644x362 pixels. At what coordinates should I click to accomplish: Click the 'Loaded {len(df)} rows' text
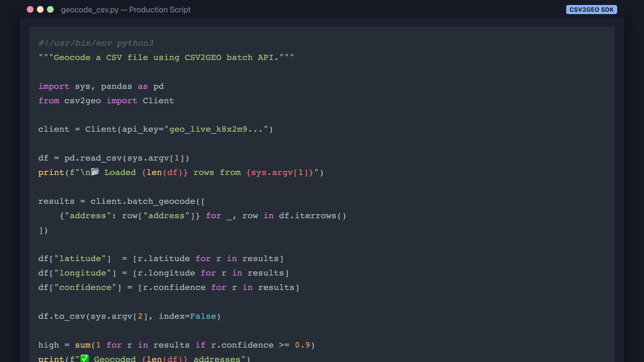159,173
